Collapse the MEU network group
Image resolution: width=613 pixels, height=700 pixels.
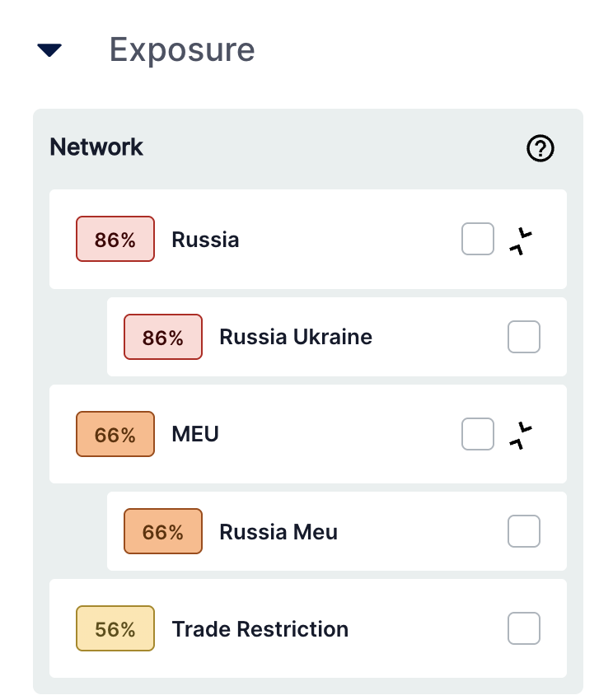521,434
